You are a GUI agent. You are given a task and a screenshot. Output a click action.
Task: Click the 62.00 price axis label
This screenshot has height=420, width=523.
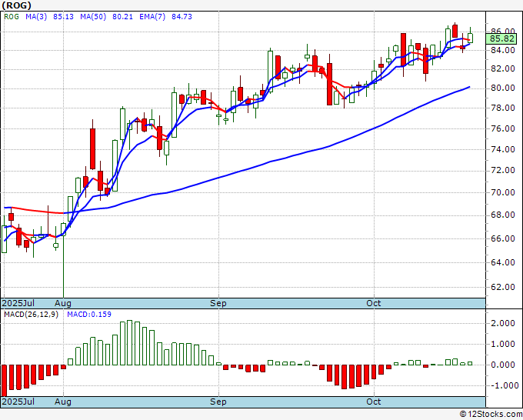tap(502, 287)
